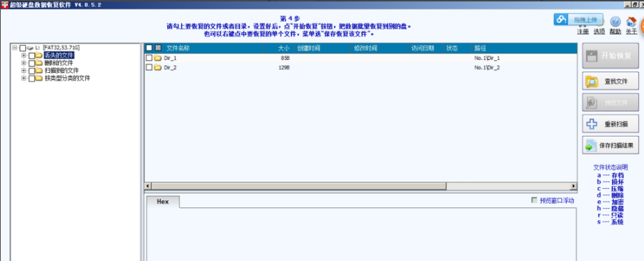Click the Dir_2 folder icon
Image resolution: width=644 pixels, height=261 pixels.
tap(158, 68)
